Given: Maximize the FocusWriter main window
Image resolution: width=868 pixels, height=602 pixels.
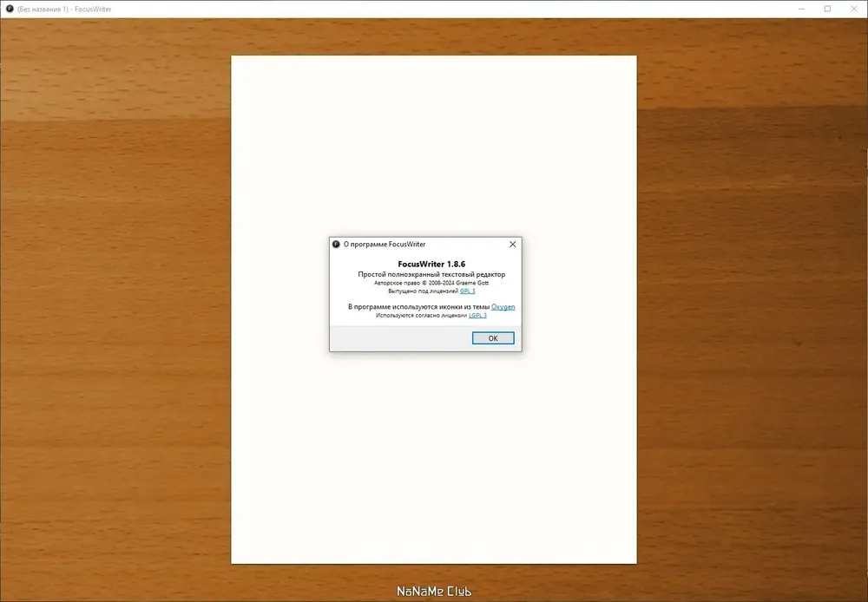Looking at the screenshot, I should (x=827, y=9).
